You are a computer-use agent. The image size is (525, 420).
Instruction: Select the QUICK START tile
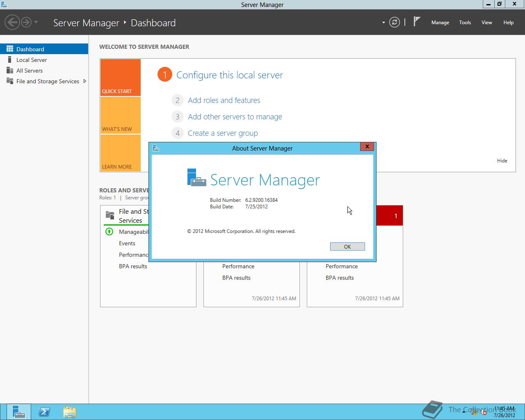tap(121, 78)
